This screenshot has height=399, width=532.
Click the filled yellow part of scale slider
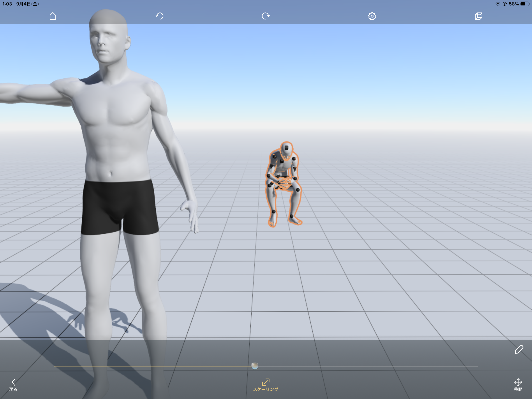[x=152, y=366]
